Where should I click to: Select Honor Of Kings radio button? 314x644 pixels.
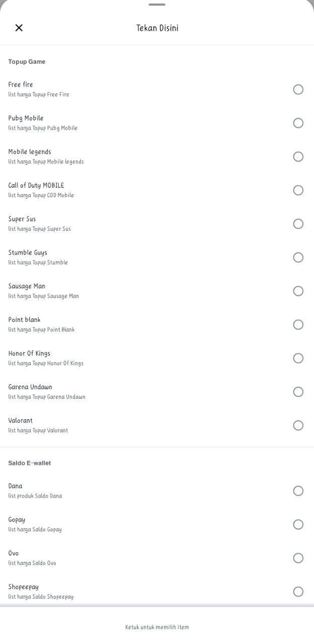coord(298,358)
